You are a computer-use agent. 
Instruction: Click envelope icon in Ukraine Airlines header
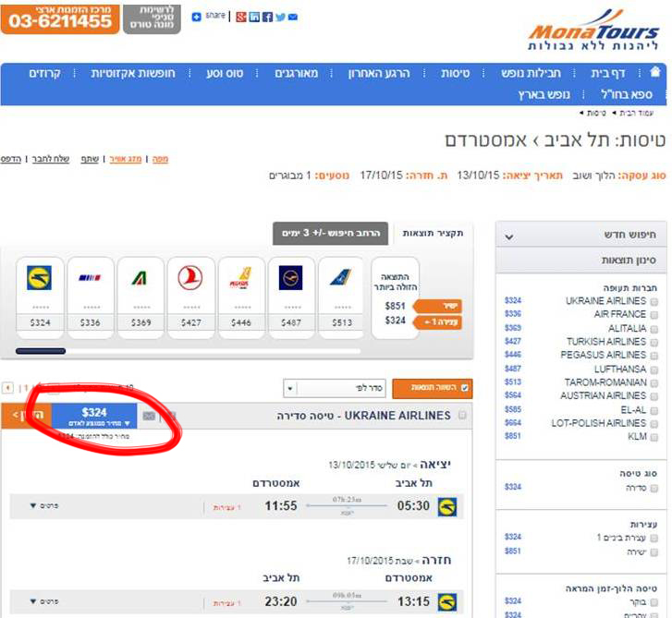[x=149, y=416]
